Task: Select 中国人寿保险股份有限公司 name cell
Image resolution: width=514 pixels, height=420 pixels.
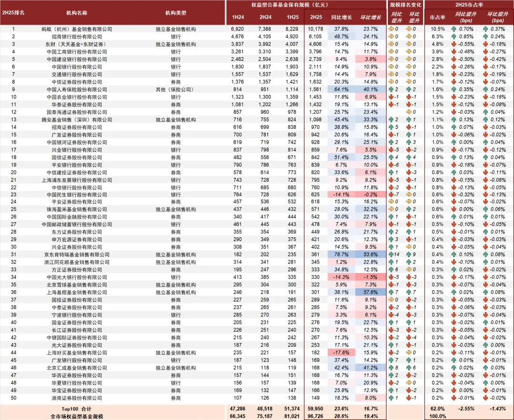Action: [x=77, y=89]
